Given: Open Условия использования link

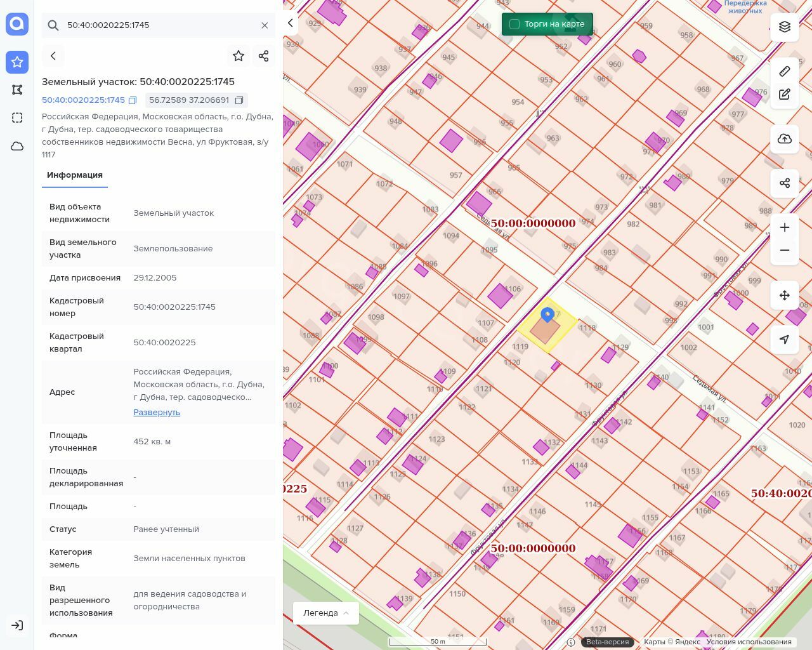Looking at the screenshot, I should (749, 642).
